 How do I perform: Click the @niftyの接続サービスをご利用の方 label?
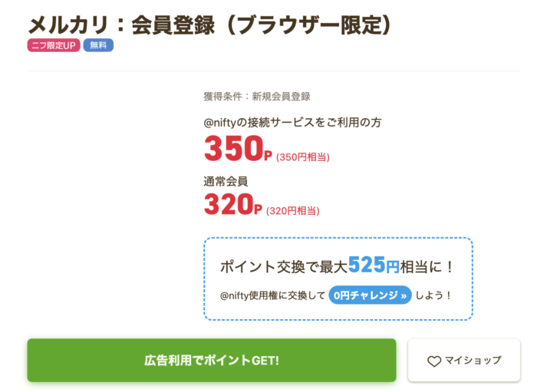(x=292, y=122)
